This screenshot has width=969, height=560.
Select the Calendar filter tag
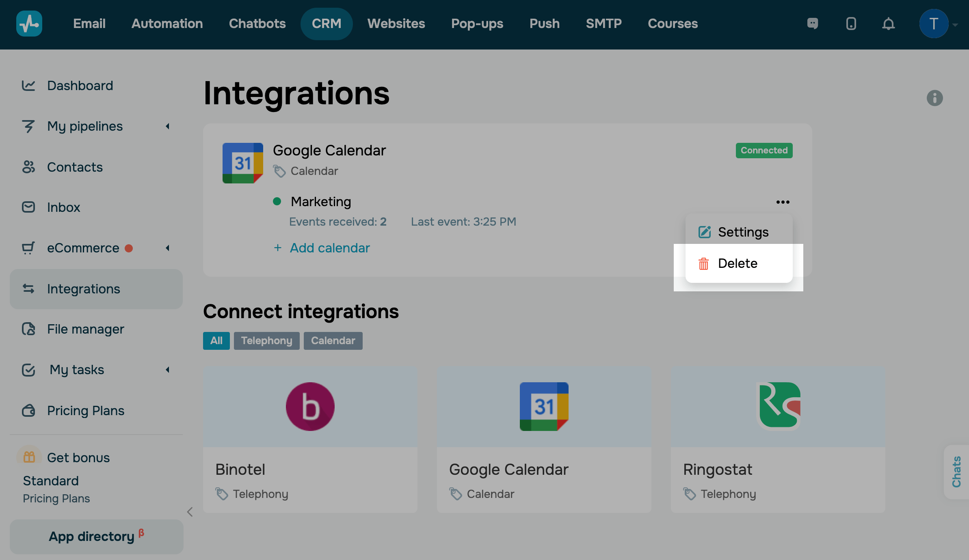point(333,340)
